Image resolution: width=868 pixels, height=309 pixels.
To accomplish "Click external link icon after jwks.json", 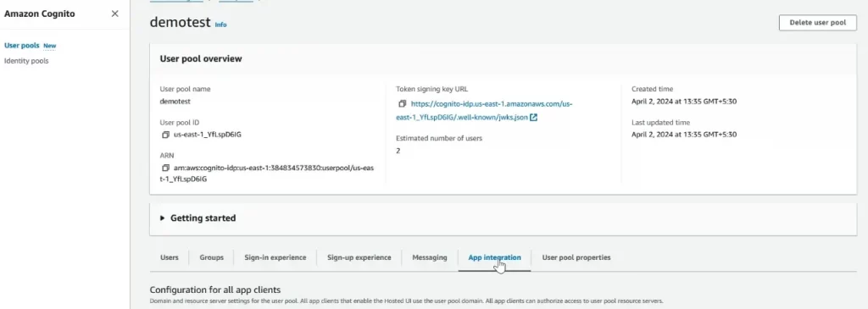I will click(x=533, y=117).
